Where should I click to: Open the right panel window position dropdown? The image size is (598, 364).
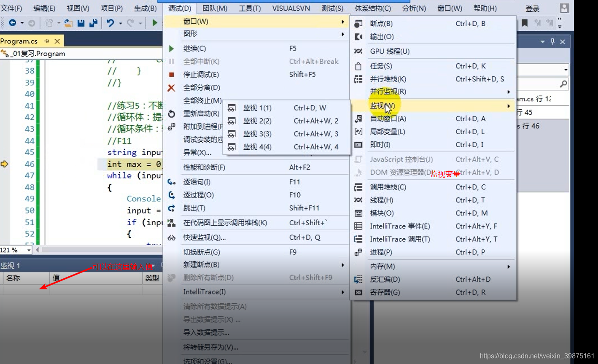(x=542, y=42)
